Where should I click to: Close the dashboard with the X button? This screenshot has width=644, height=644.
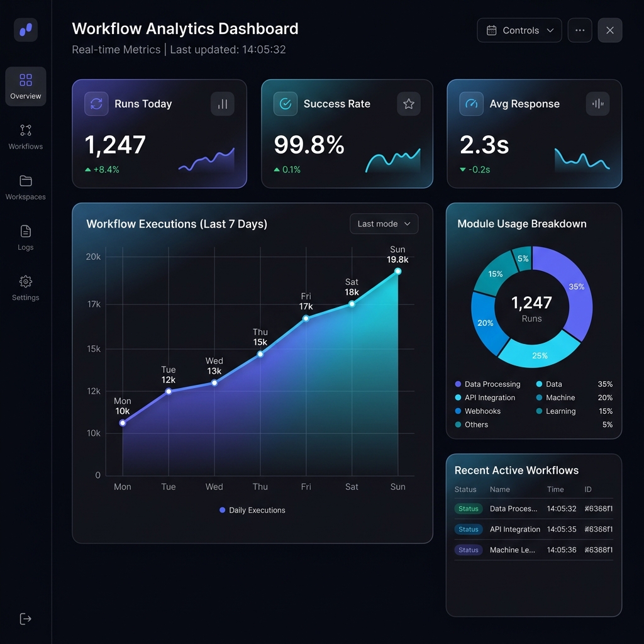(609, 30)
